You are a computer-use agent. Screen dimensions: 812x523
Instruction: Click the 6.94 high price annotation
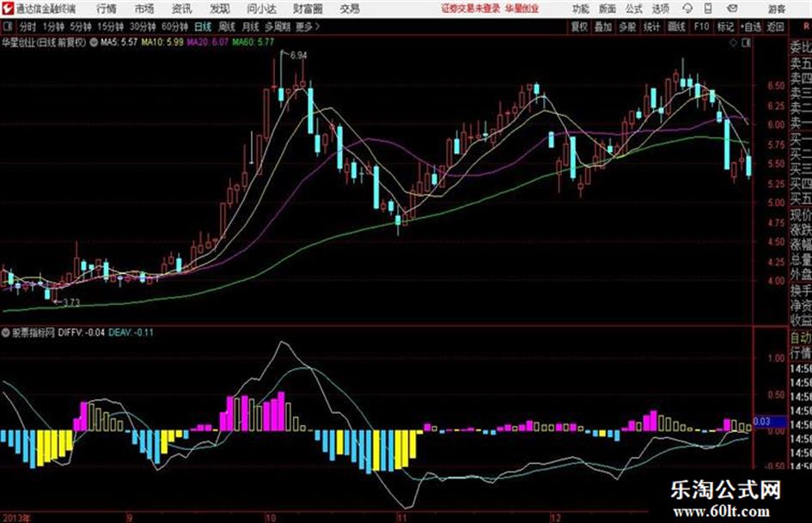[298, 56]
